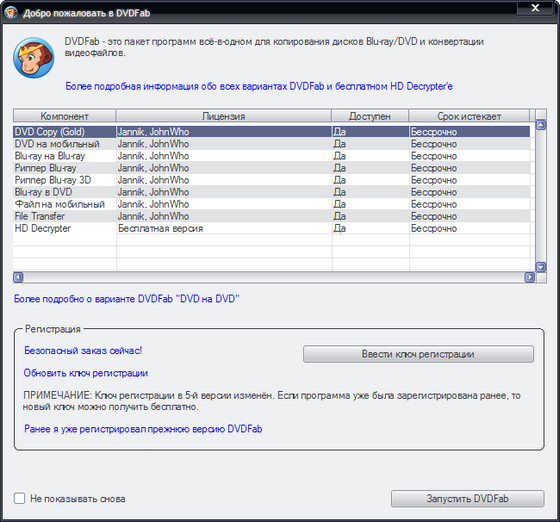Click the DVDFab monkey logo icon
Screen dimensions: 560x522
coord(34,58)
